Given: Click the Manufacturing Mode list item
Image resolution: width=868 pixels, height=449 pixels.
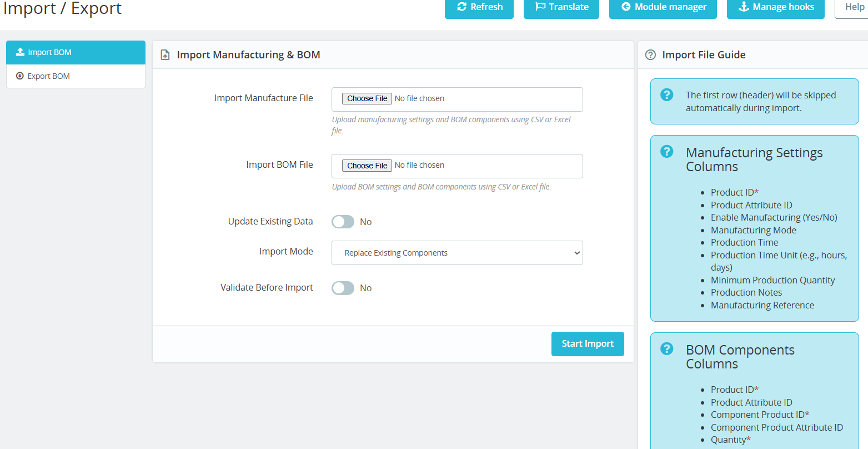Looking at the screenshot, I should pos(754,230).
